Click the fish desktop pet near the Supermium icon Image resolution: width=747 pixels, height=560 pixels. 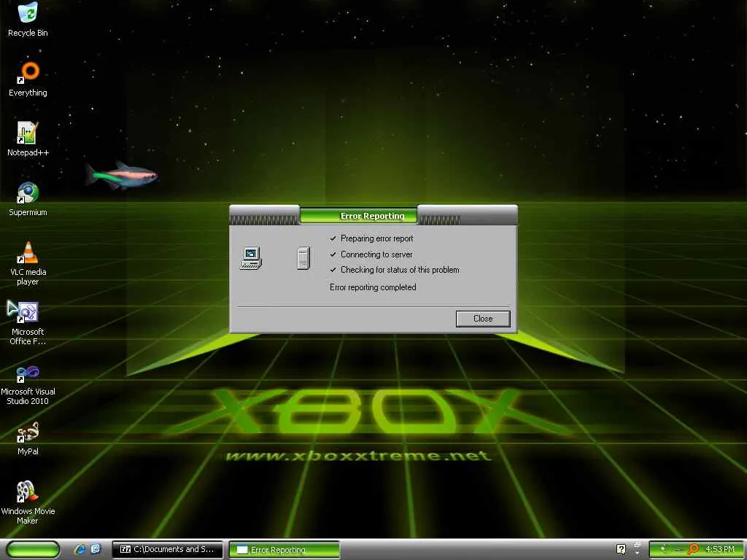pyautogui.click(x=122, y=176)
